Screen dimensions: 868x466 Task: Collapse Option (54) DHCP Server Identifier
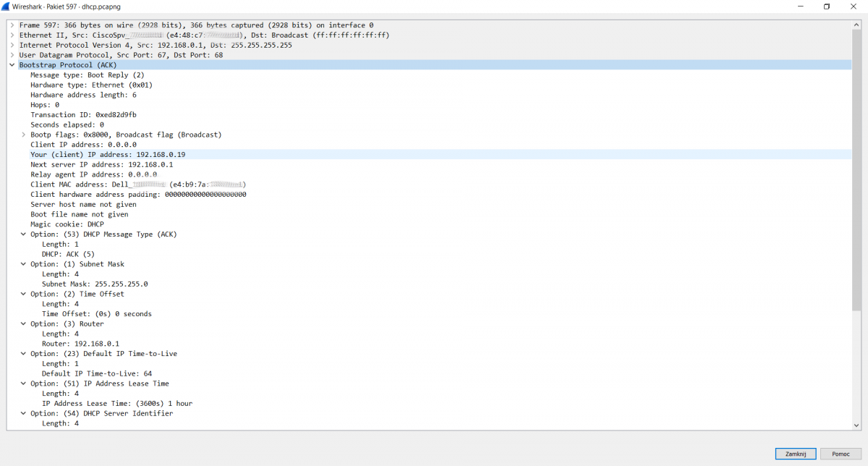(24, 413)
